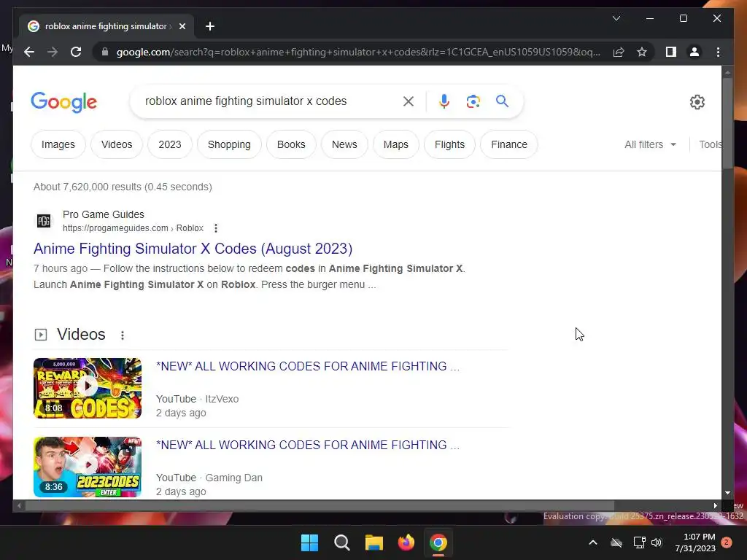Click the scroll-down arrow of vertical scrollbar

727,493
